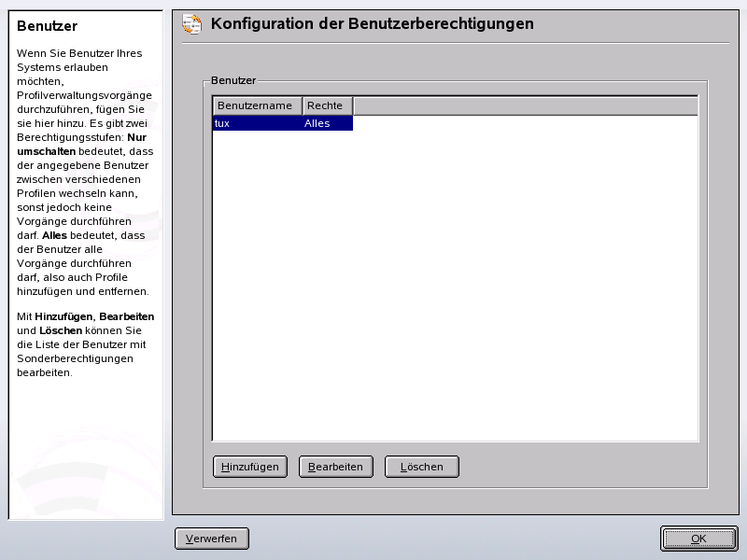Confirm the configuration with OK
The image size is (747, 560).
pyautogui.click(x=698, y=539)
